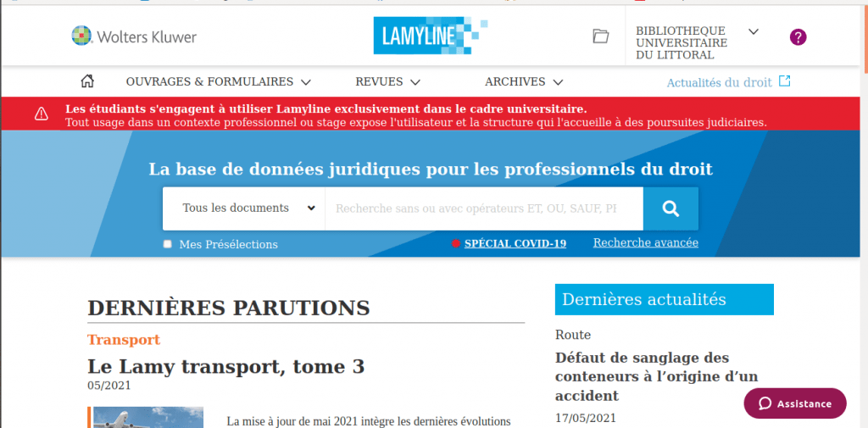This screenshot has width=868, height=428.
Task: Open the Spécial COVID-19 link
Action: pyautogui.click(x=515, y=243)
